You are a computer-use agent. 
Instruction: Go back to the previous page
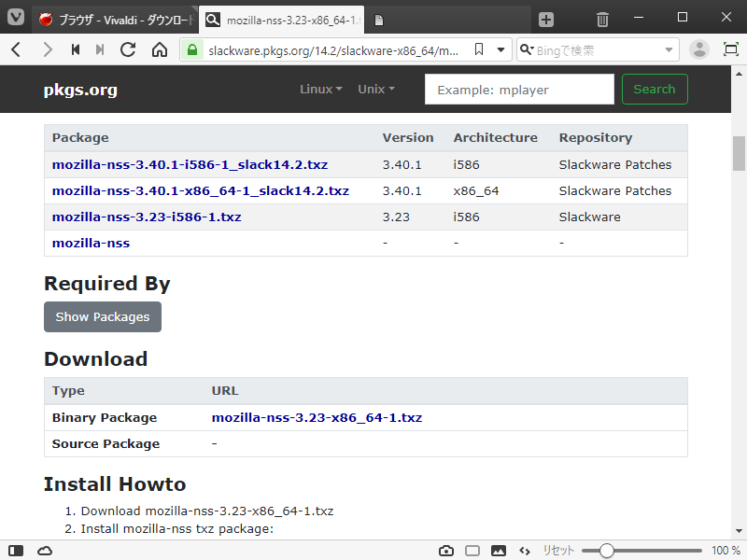click(x=16, y=49)
